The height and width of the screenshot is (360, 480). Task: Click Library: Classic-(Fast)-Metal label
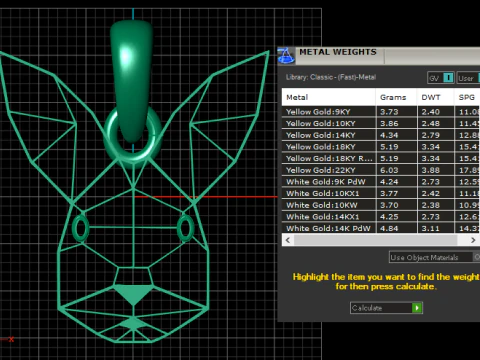point(331,77)
